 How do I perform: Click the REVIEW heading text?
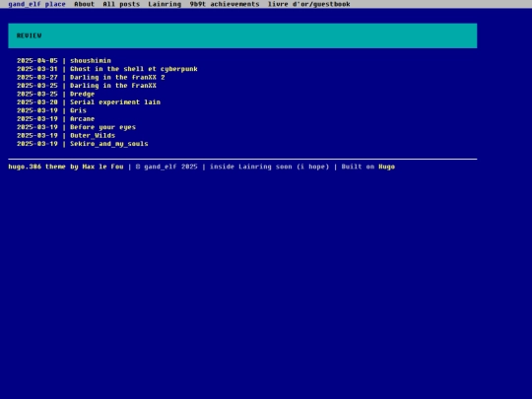click(29, 35)
